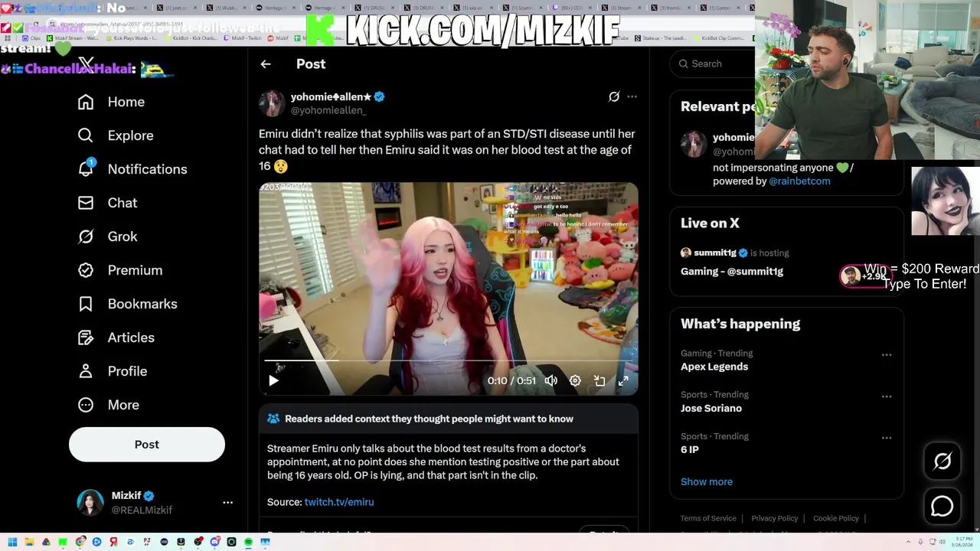Click the verified badge next to yohomieallen

(379, 96)
